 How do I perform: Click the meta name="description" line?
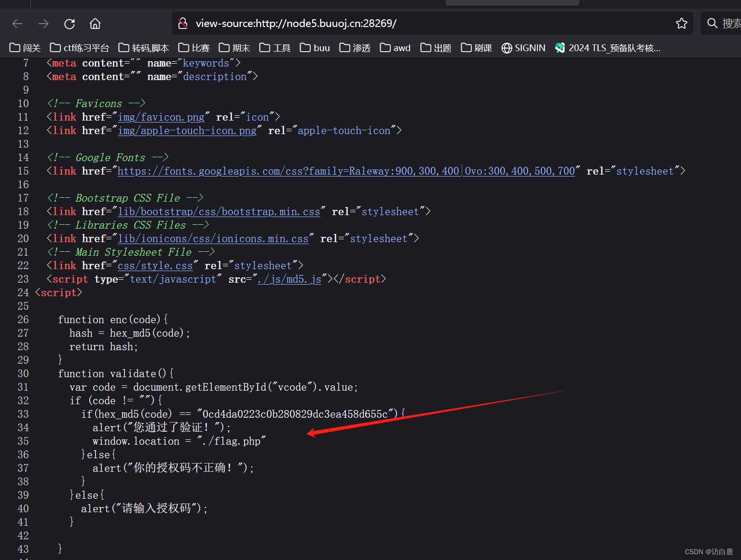pos(152,77)
